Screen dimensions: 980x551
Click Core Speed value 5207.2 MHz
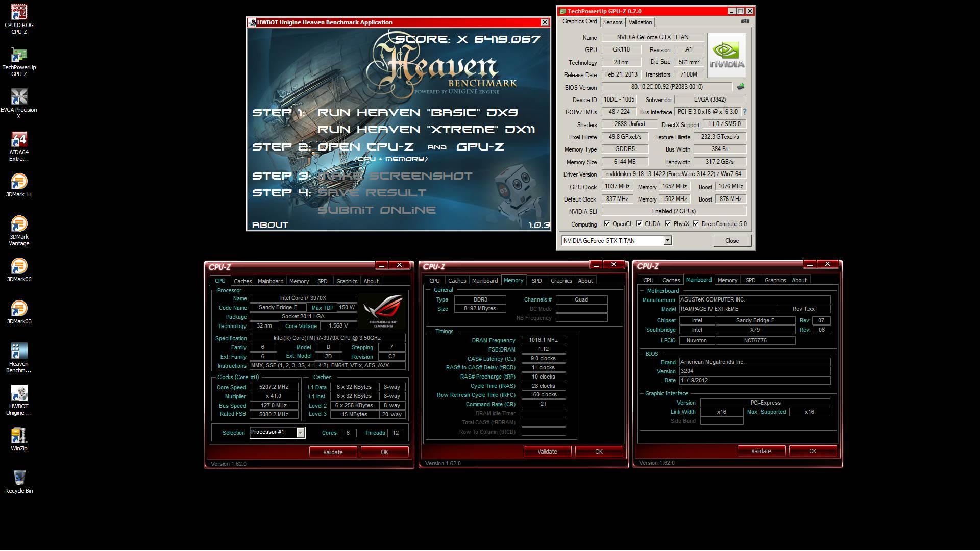coord(274,387)
